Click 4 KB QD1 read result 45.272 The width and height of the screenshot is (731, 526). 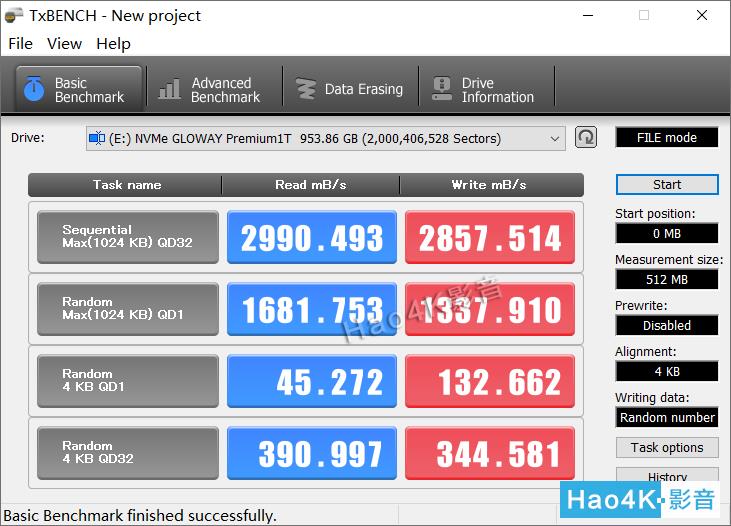312,381
